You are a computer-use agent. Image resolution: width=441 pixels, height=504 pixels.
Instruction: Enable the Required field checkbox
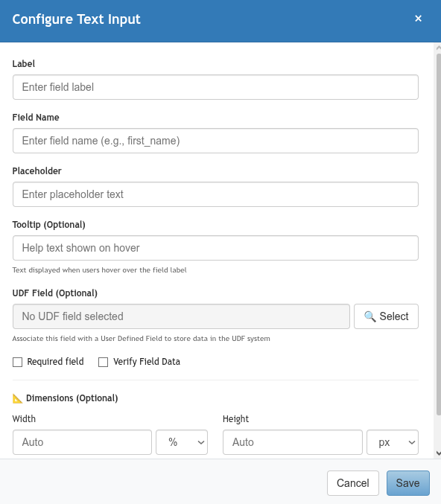17,363
